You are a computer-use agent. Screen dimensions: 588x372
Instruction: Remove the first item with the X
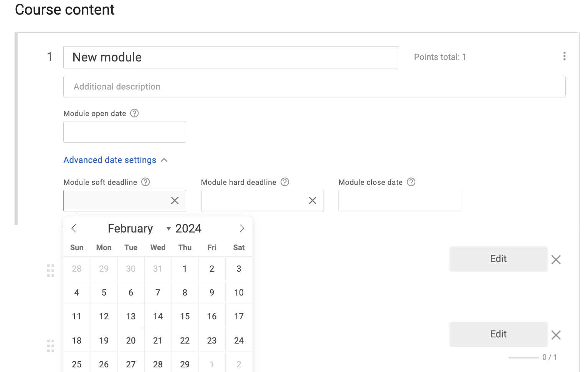click(x=555, y=260)
